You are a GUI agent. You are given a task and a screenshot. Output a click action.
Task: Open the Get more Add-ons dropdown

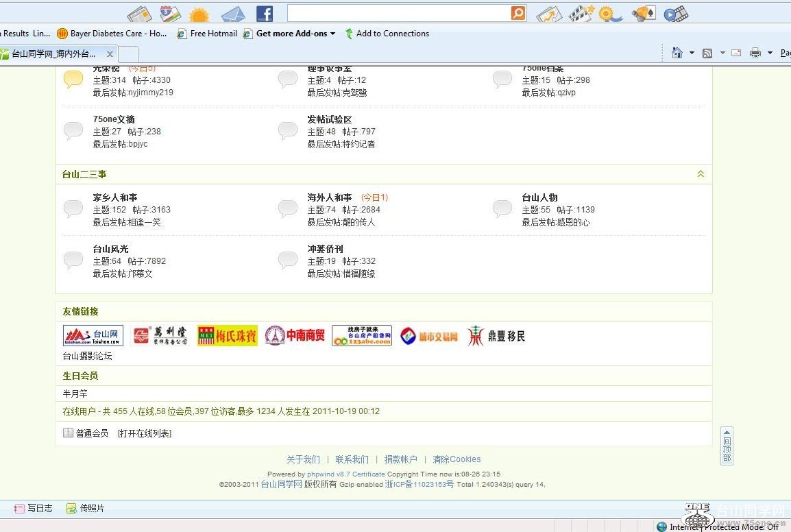295,34
